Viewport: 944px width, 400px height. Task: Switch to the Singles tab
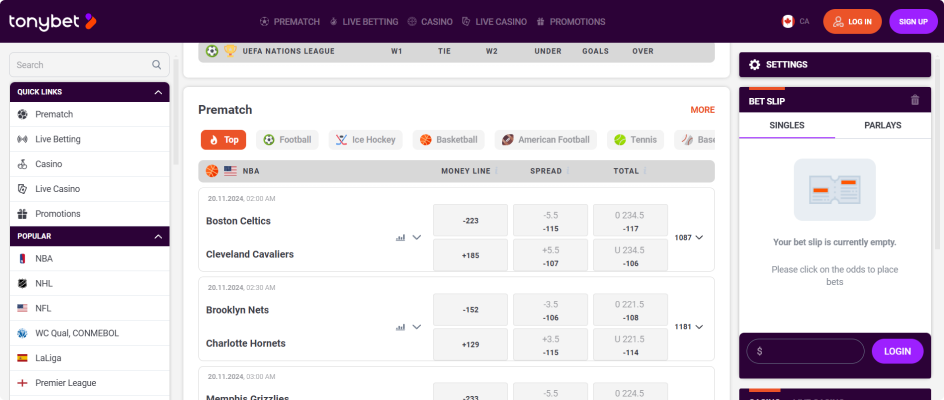(787, 125)
